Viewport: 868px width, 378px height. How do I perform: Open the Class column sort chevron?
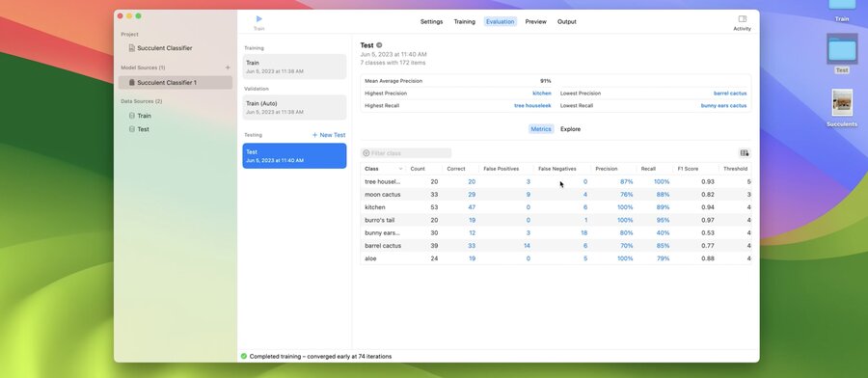pyautogui.click(x=400, y=169)
